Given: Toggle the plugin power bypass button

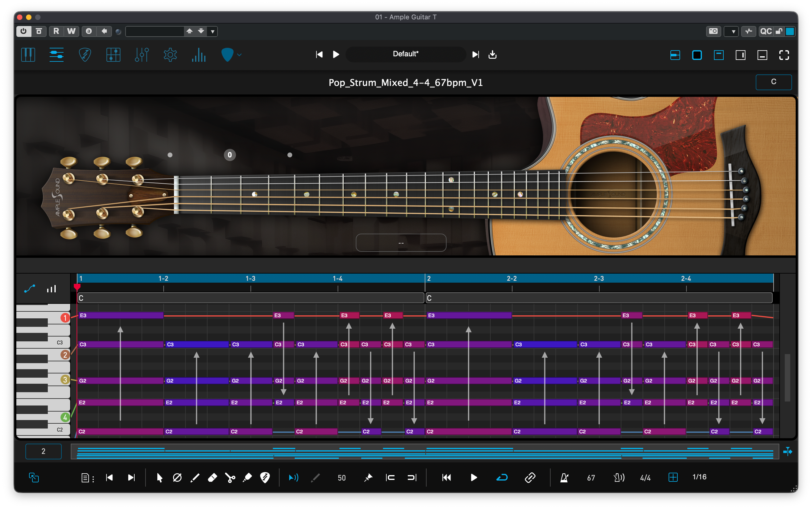Looking at the screenshot, I should [x=24, y=31].
